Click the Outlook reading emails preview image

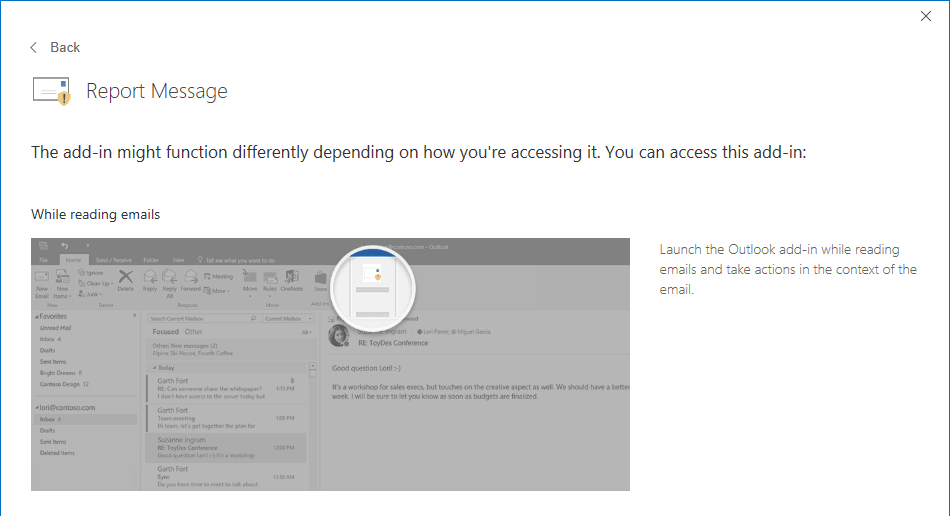point(330,364)
